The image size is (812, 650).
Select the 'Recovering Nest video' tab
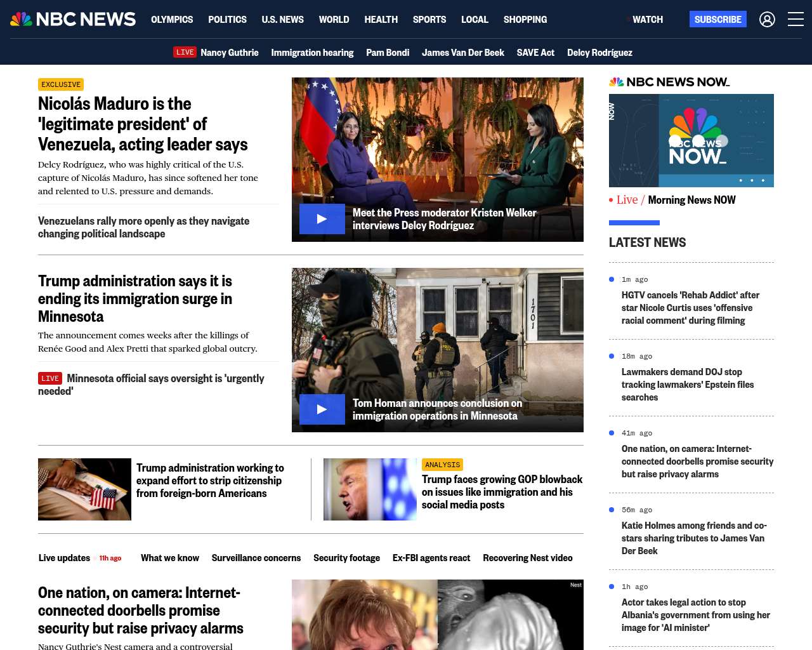(528, 558)
